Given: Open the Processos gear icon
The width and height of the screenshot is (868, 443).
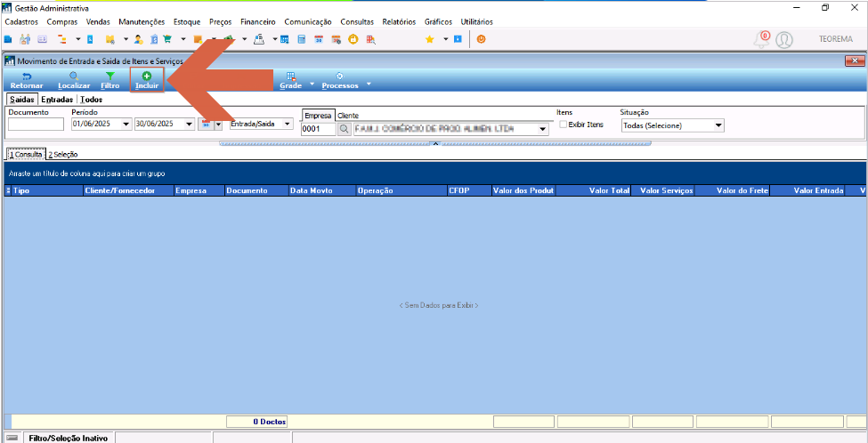Looking at the screenshot, I should (x=339, y=81).
